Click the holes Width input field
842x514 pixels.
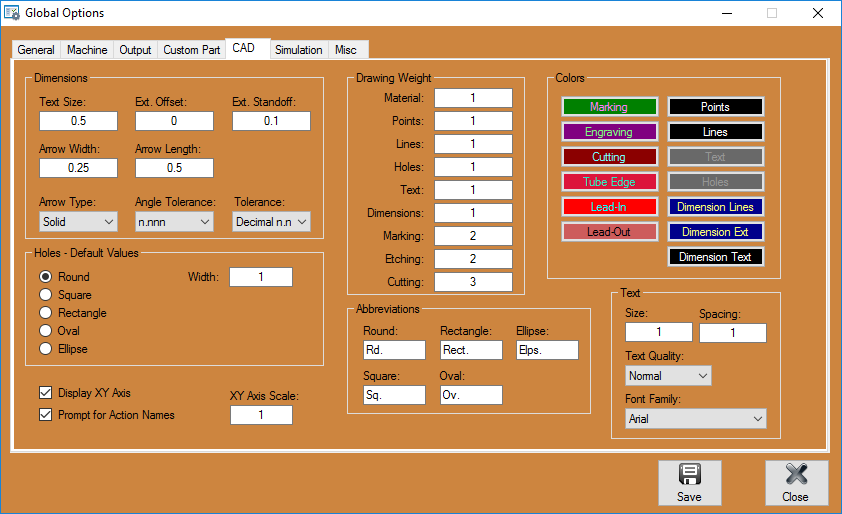point(261,277)
